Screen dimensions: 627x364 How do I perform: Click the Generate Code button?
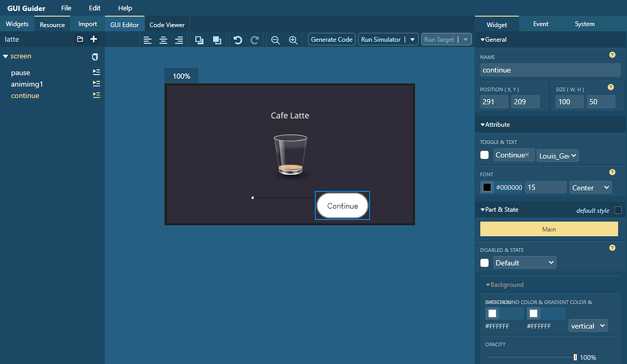(331, 39)
